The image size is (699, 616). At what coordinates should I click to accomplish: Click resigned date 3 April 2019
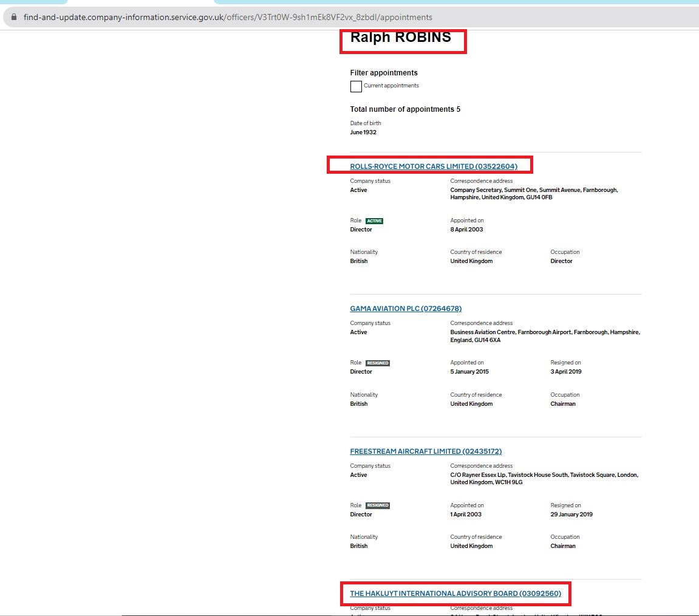click(x=566, y=372)
